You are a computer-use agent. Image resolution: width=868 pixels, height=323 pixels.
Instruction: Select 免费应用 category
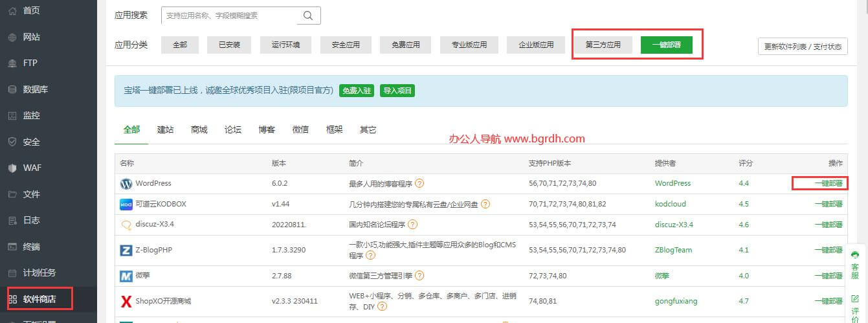pyautogui.click(x=405, y=45)
